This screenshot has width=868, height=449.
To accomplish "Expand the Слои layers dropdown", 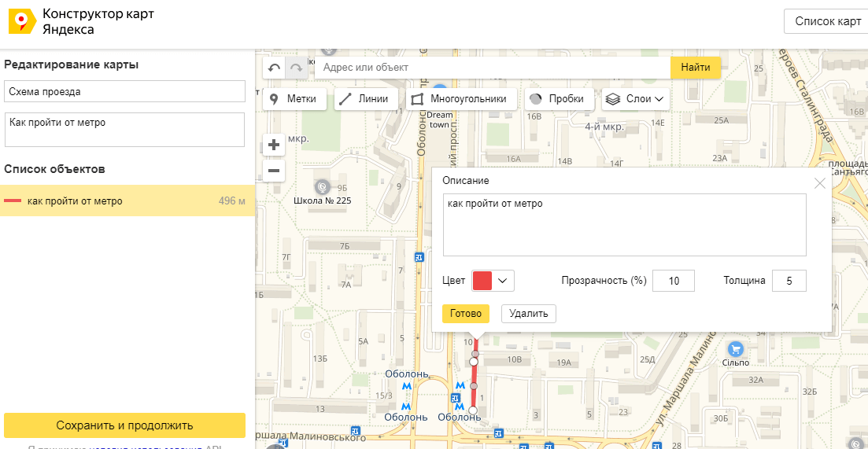I will point(636,99).
